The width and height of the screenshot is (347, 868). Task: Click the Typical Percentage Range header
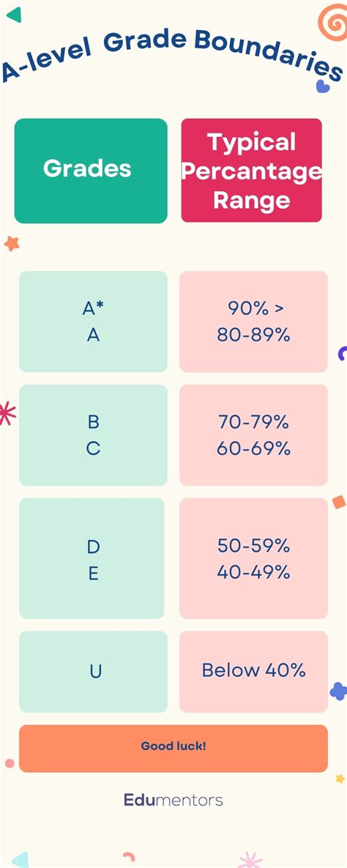click(x=251, y=171)
